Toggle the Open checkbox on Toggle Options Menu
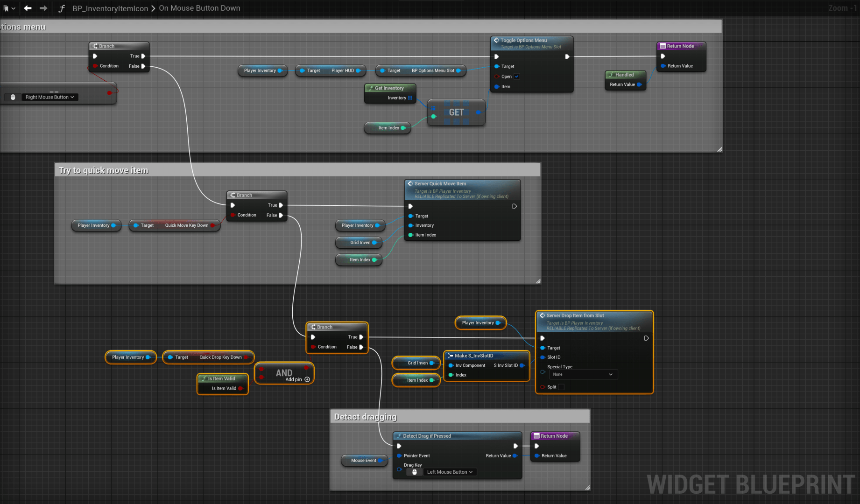Image resolution: width=860 pixels, height=504 pixels. [x=517, y=77]
